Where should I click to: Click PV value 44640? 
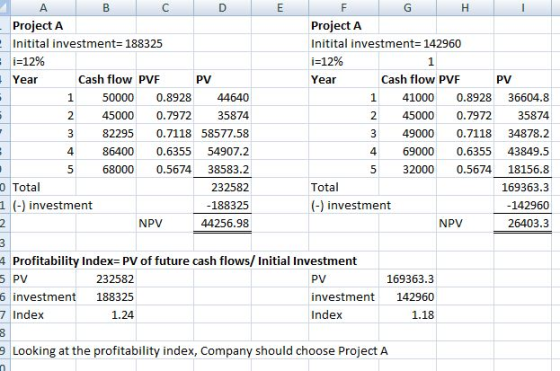[233, 97]
